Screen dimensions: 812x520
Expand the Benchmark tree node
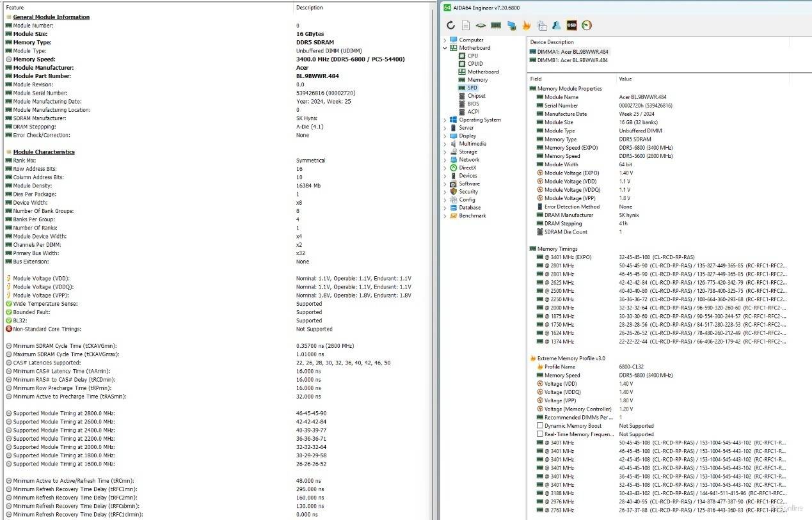point(445,216)
